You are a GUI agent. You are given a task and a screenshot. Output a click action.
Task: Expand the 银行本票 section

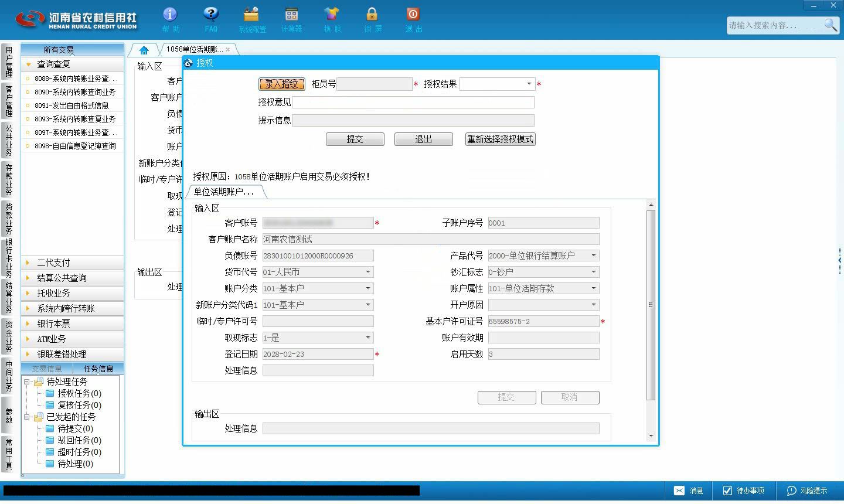click(73, 323)
